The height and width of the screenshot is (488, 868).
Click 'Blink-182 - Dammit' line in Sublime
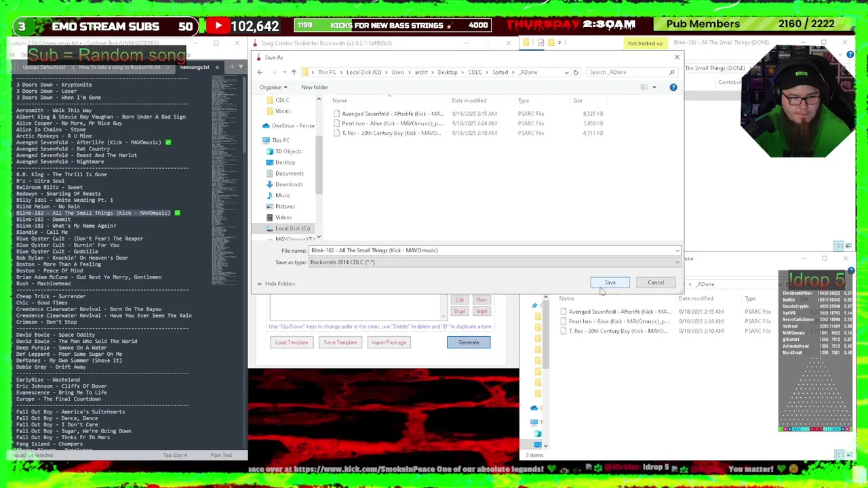[x=43, y=220]
